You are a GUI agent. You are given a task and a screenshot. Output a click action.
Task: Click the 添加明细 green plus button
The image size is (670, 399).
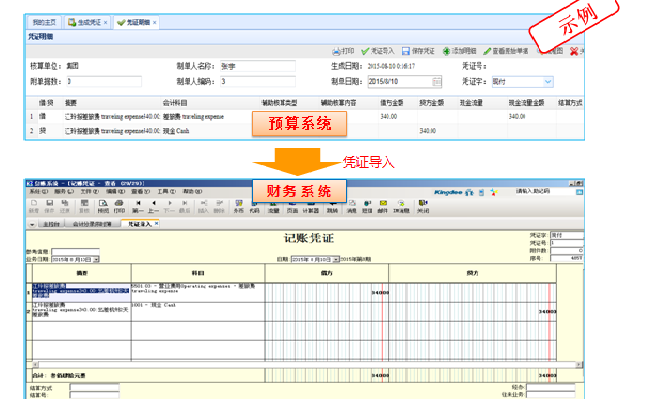coord(459,51)
